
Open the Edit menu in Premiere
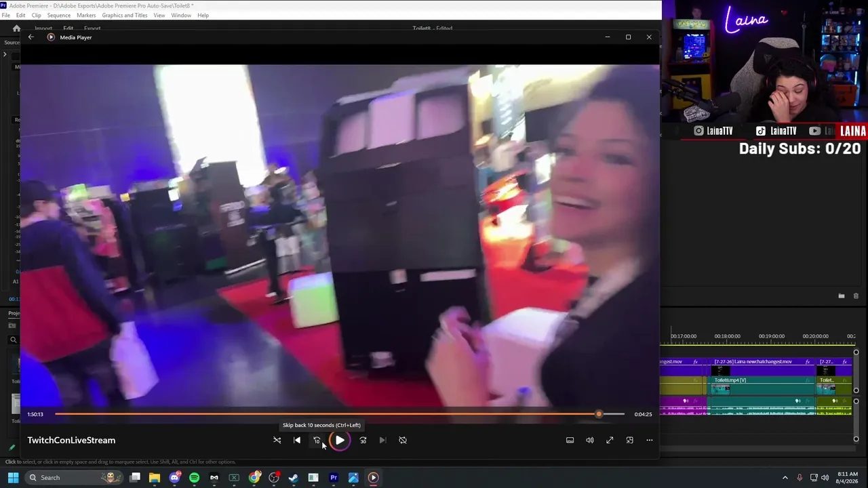point(20,15)
